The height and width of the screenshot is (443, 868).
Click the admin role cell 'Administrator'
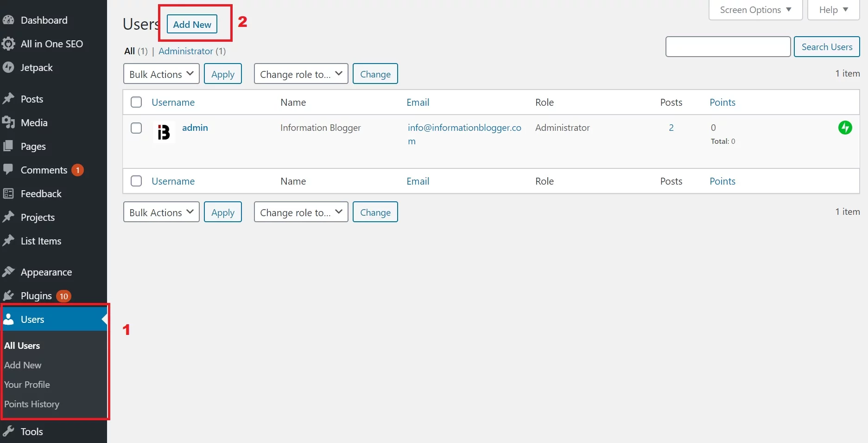(563, 128)
